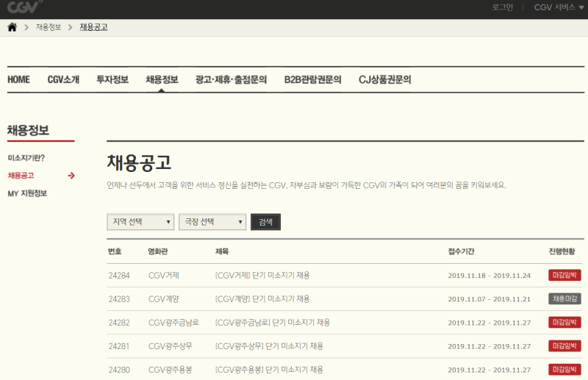588x380 pixels.
Task: Open the 극장 선택 dropdown
Action: (x=212, y=222)
